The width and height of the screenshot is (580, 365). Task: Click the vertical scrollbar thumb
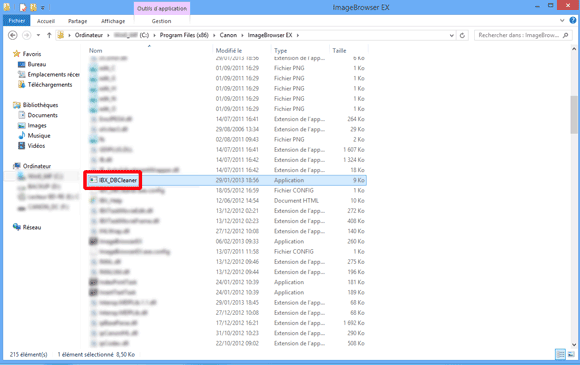(x=574, y=115)
